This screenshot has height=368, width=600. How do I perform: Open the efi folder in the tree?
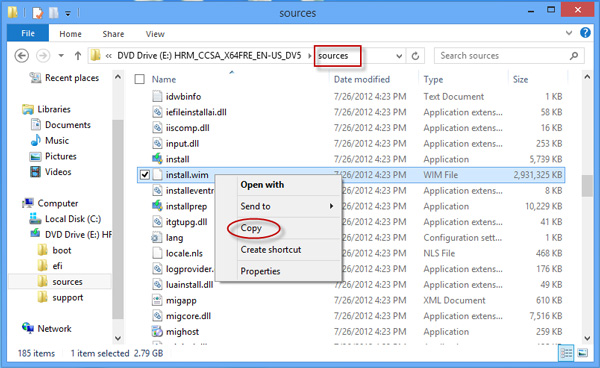[x=57, y=266]
